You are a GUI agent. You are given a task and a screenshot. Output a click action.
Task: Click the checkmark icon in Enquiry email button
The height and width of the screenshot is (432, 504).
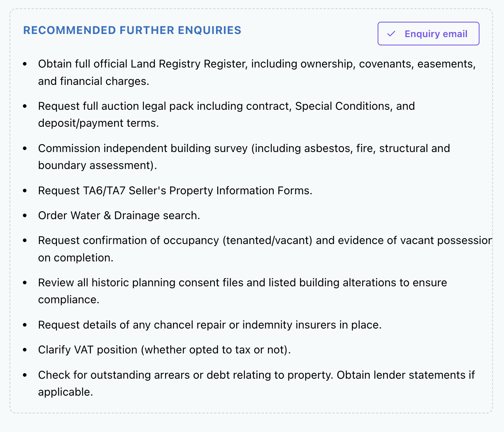tap(391, 34)
